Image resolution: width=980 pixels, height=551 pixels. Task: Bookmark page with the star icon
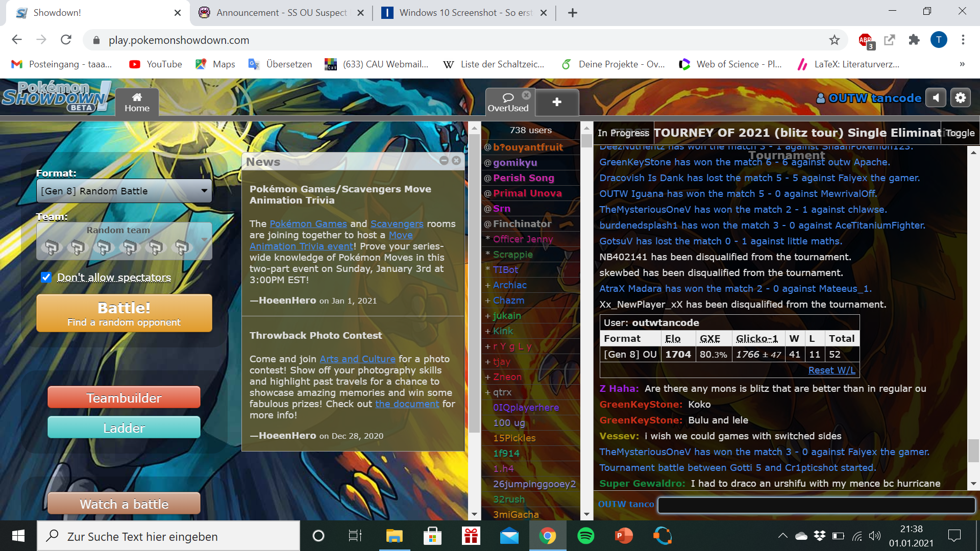click(x=834, y=40)
